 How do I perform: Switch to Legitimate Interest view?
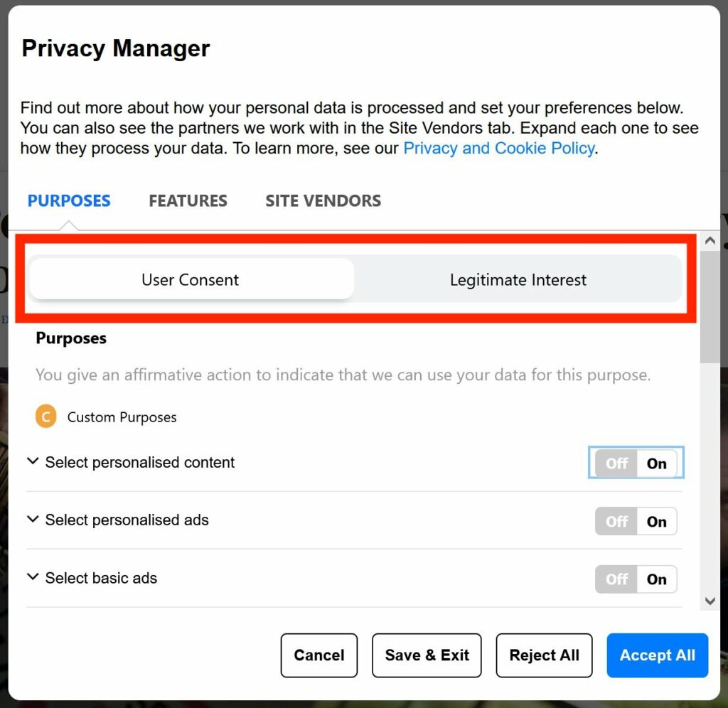[x=518, y=279]
